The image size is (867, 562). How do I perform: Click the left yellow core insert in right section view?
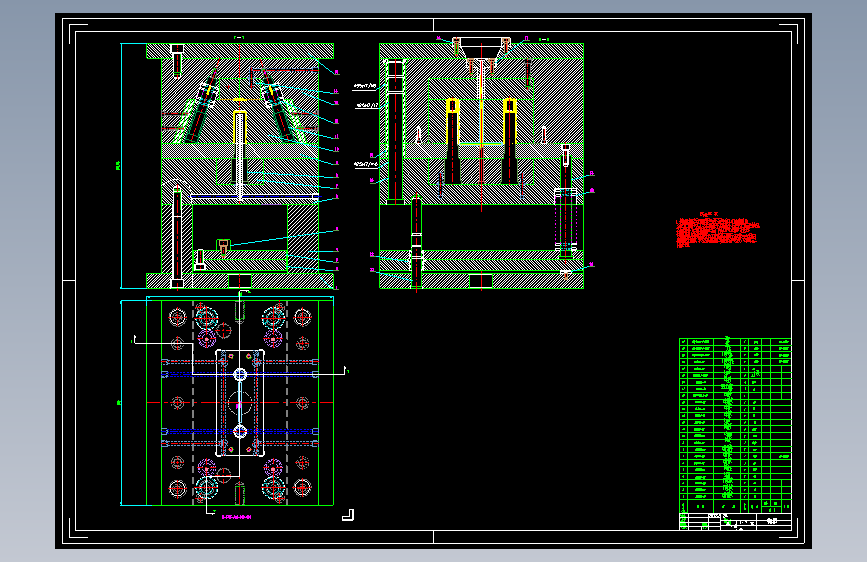point(452,141)
